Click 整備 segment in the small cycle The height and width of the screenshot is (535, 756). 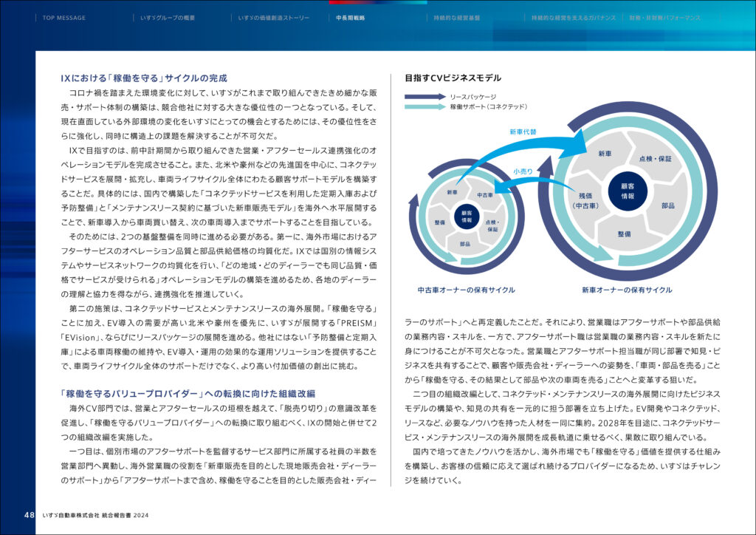point(439,222)
